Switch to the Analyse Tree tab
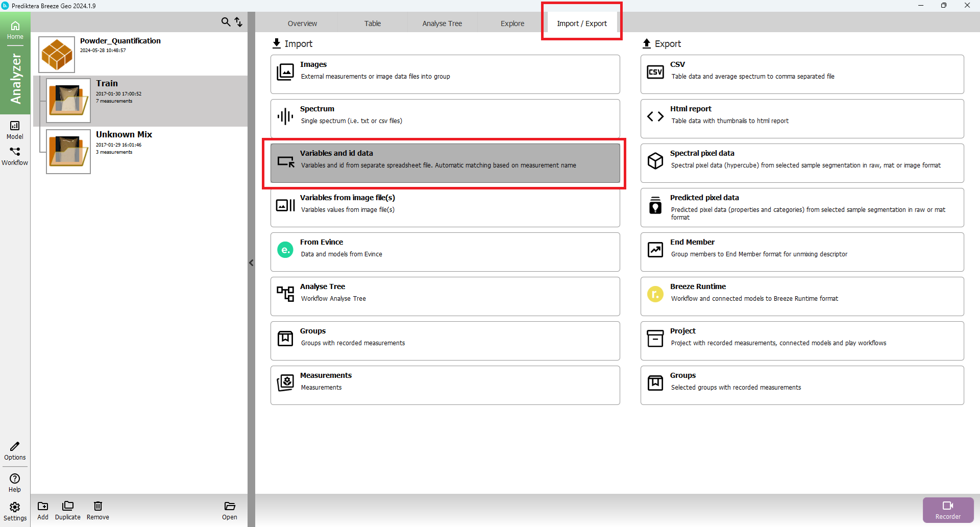The height and width of the screenshot is (527, 980). pos(442,23)
